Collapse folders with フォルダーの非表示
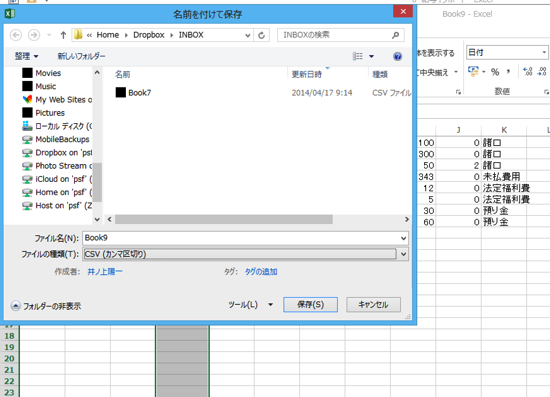Image resolution: width=550 pixels, height=397 pixels. (x=46, y=306)
